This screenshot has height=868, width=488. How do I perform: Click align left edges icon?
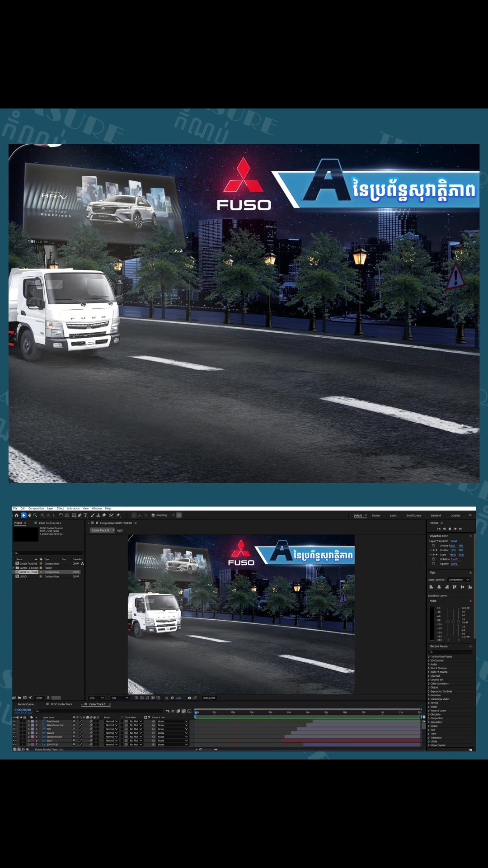point(431,587)
